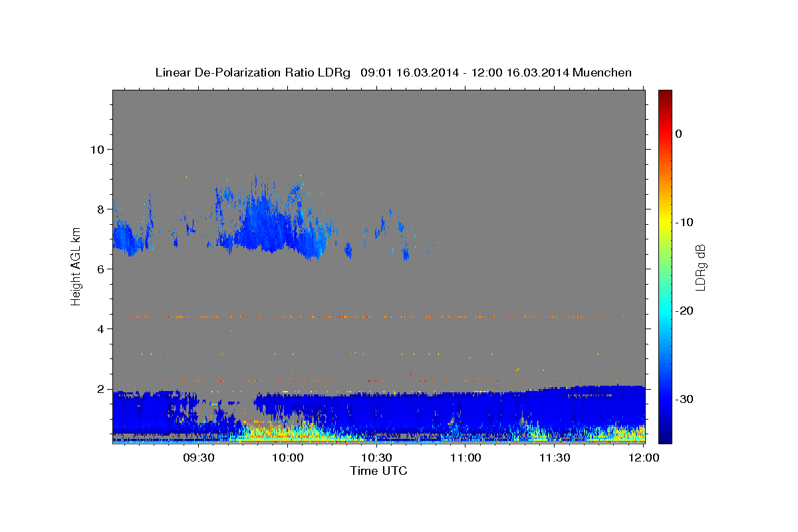This screenshot has height=532, width=798.
Task: Click the height tick label '2'
Action: coord(100,388)
